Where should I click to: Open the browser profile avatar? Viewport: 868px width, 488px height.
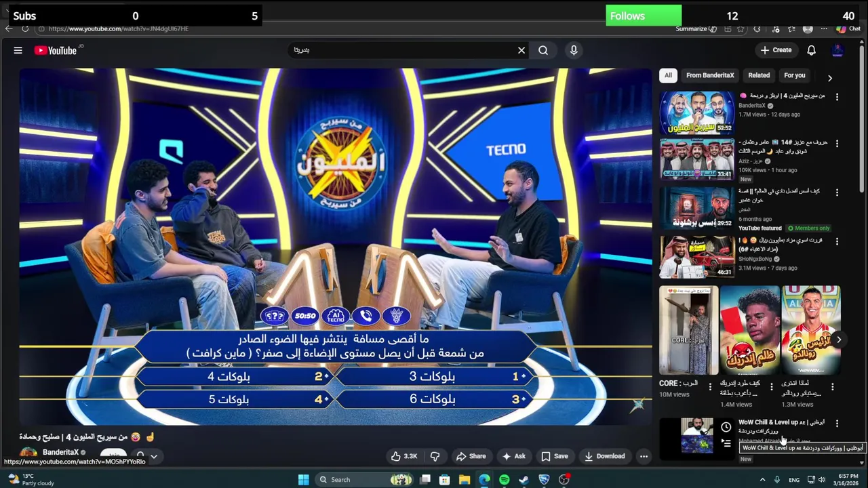pyautogui.click(x=808, y=28)
